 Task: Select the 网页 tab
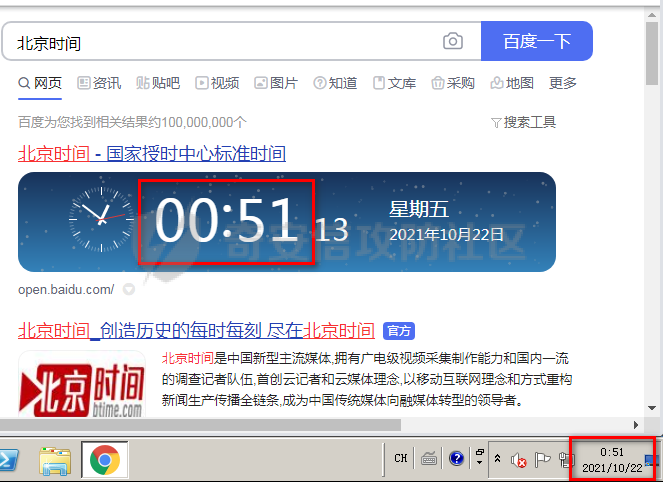coord(40,83)
